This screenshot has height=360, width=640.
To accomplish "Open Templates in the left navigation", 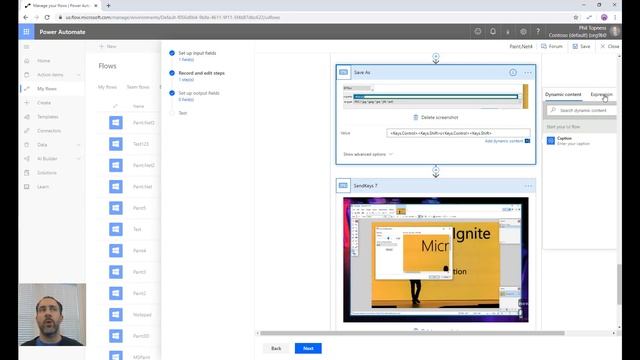I will click(x=48, y=117).
